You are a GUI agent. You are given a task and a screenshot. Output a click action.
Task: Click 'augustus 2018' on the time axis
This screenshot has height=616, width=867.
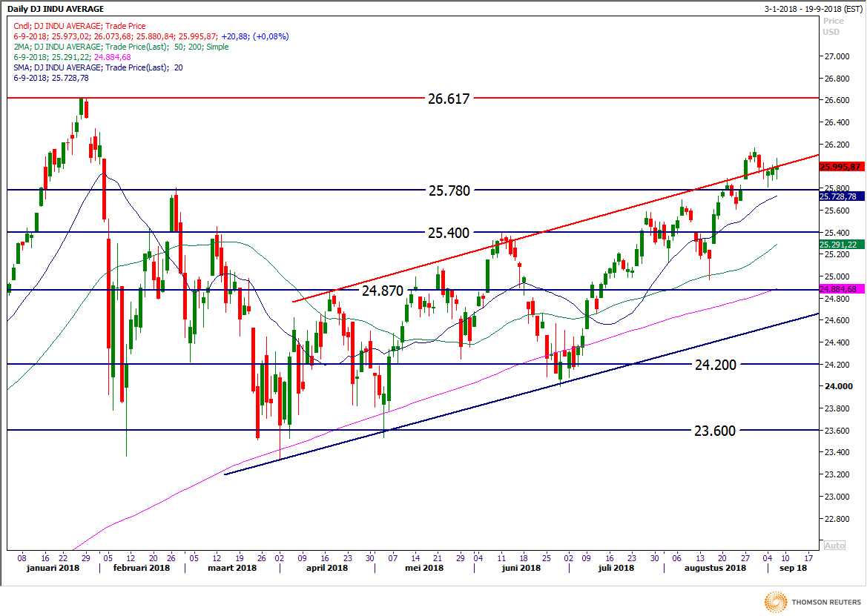[x=716, y=568]
